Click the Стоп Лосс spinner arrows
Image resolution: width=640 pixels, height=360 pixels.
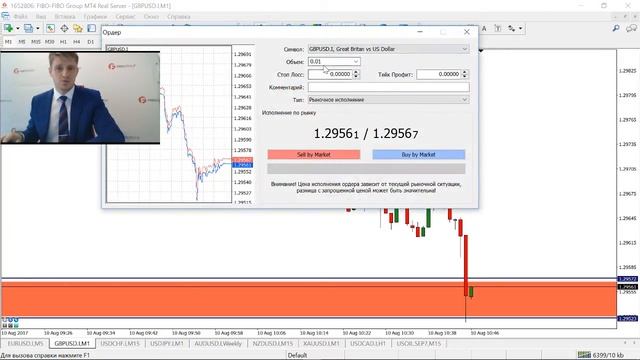coord(356,74)
